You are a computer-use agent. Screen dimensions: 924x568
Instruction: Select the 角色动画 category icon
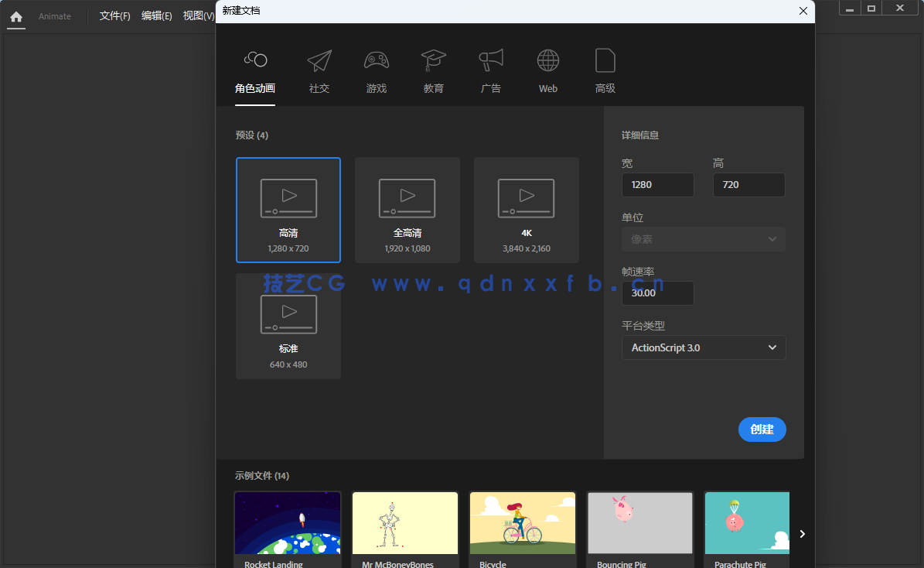pyautogui.click(x=255, y=60)
